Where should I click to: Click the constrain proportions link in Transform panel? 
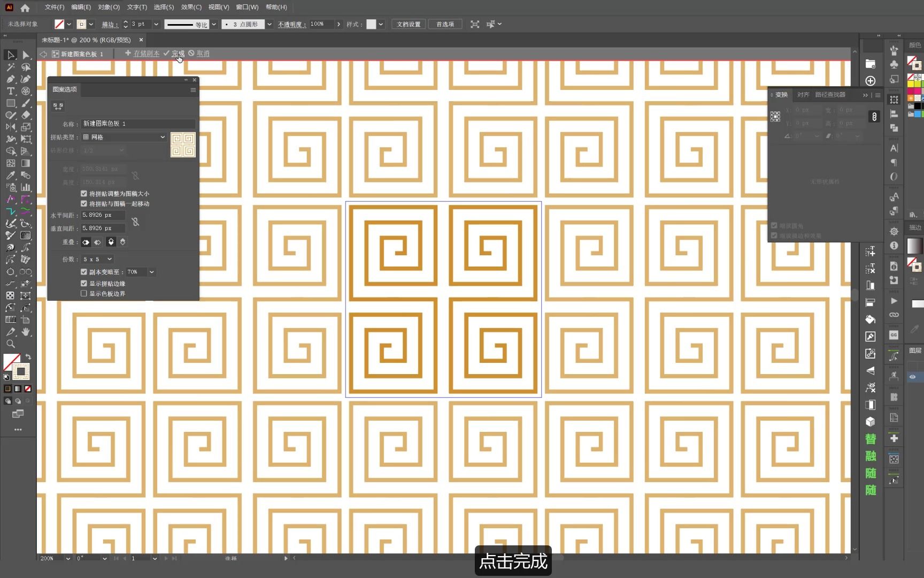[x=874, y=117]
